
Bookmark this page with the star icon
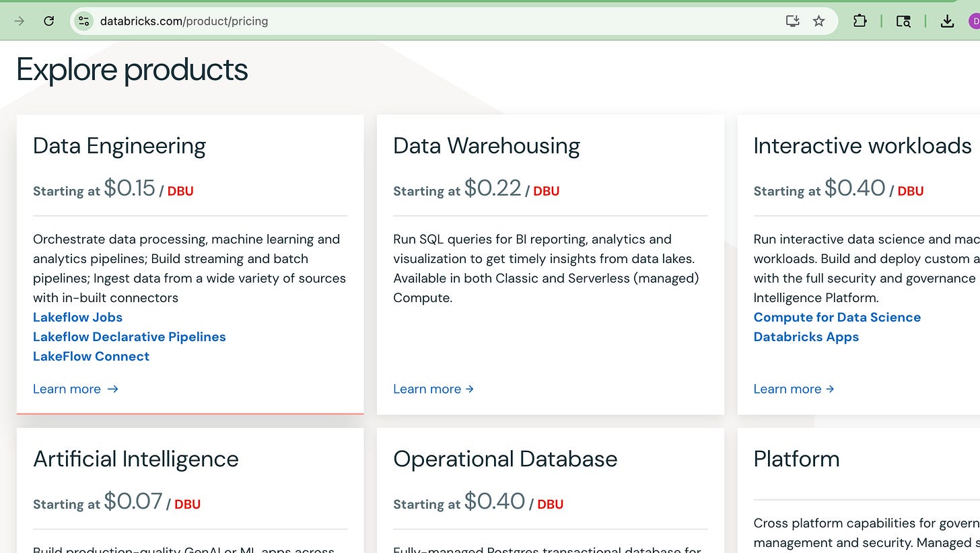[818, 21]
